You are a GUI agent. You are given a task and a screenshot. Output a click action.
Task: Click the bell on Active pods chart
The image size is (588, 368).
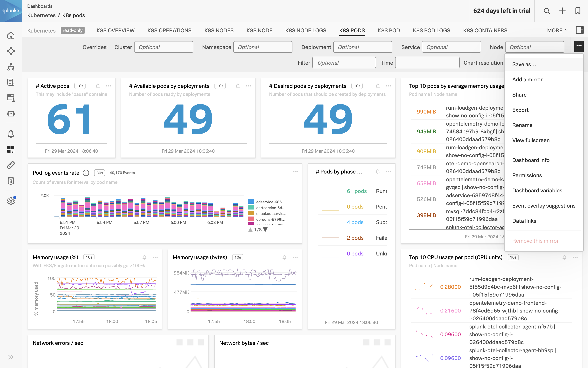tap(98, 86)
